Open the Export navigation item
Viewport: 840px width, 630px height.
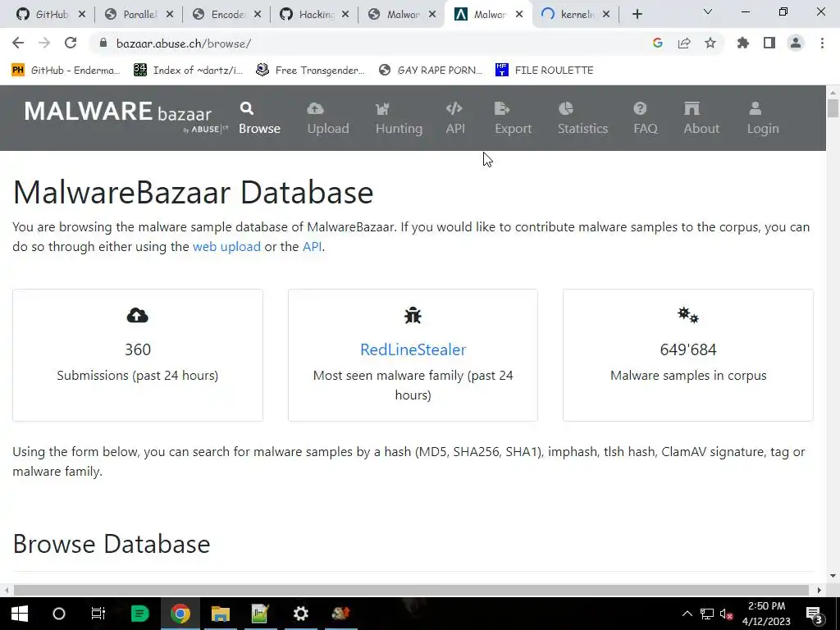513,118
